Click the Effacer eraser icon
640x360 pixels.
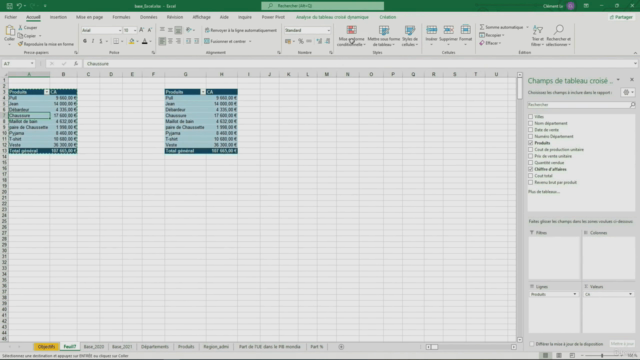pos(482,43)
